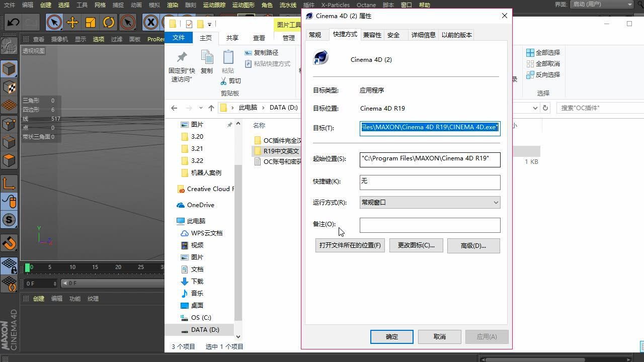Select the Live Selection tool
Image resolution: width=644 pixels, height=362 pixels.
[x=54, y=22]
